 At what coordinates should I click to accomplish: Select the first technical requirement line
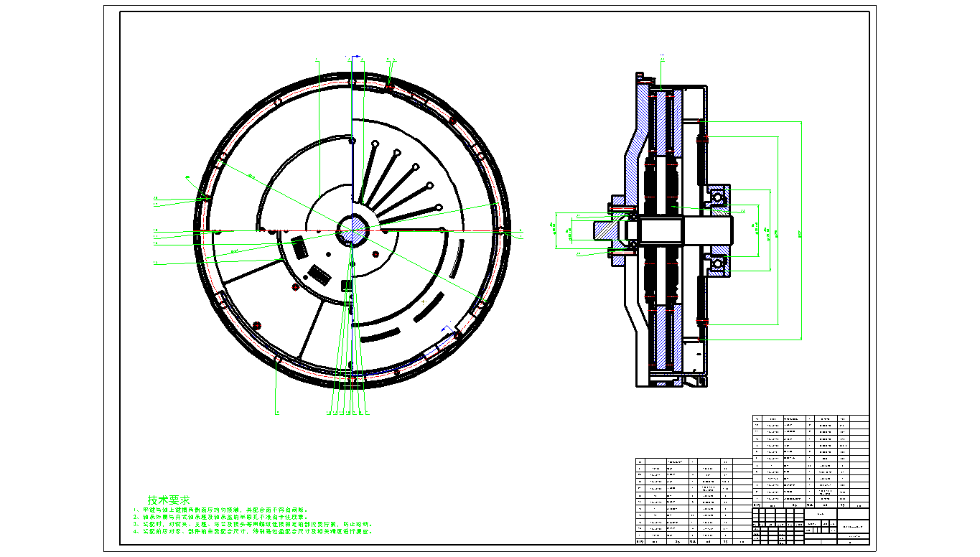224,509
